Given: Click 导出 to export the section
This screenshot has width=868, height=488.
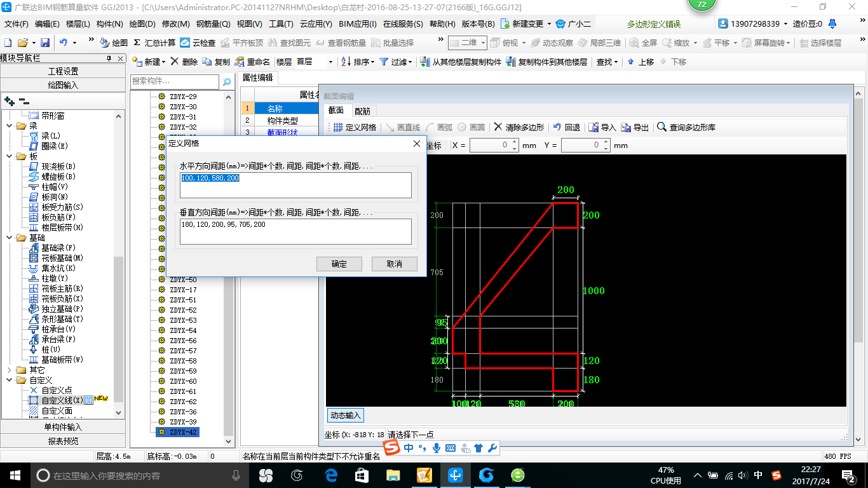Looking at the screenshot, I should [x=635, y=127].
